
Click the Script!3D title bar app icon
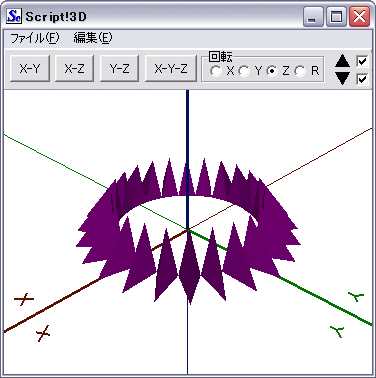[x=14, y=16]
